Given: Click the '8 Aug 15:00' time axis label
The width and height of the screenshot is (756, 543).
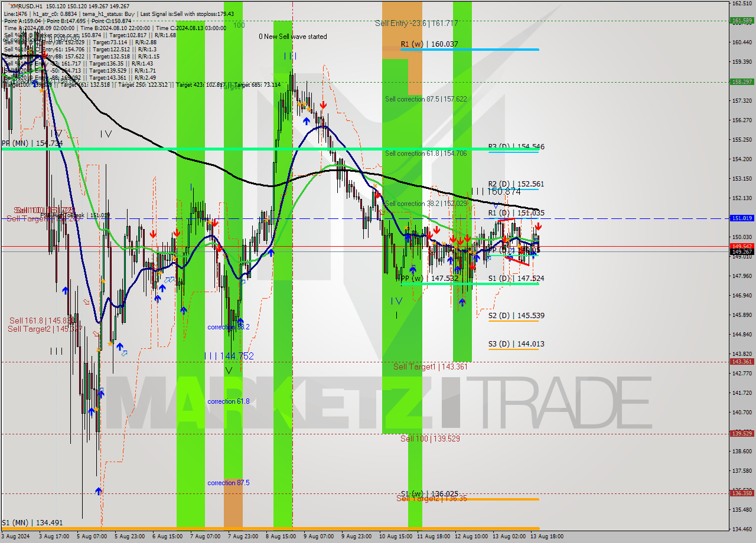Looking at the screenshot, I should pos(280,537).
